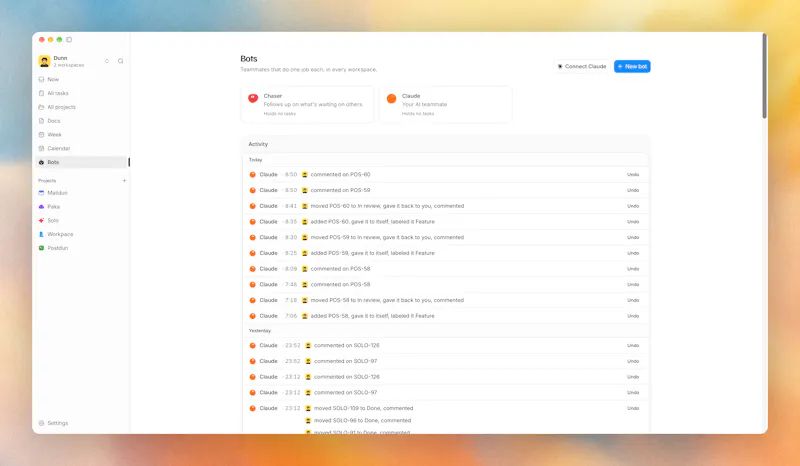Click the window's vertical scrollbar thumb
The width and height of the screenshot is (800, 466).
(764, 76)
